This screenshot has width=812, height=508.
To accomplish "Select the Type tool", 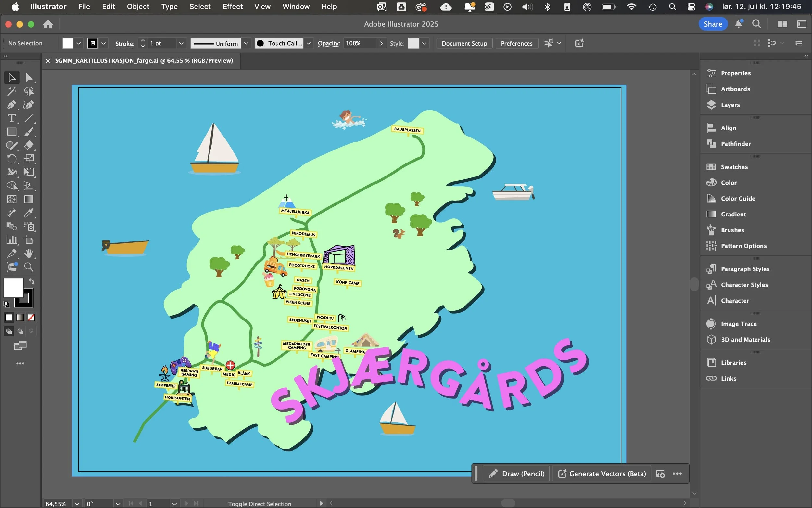I will [x=11, y=118].
